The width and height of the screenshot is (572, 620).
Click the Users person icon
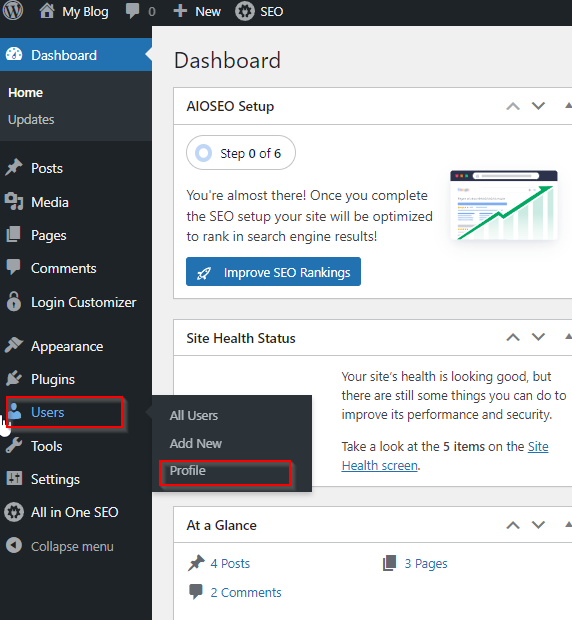(15, 412)
